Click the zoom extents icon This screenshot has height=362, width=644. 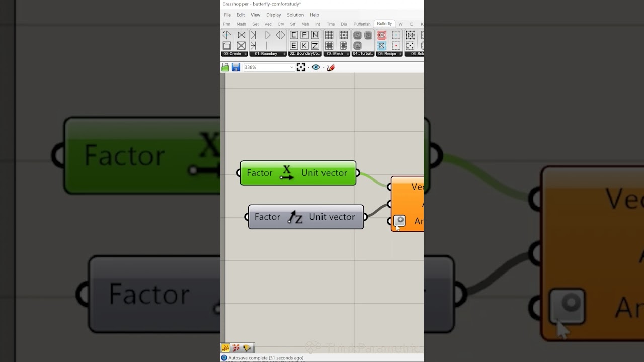pyautogui.click(x=301, y=67)
